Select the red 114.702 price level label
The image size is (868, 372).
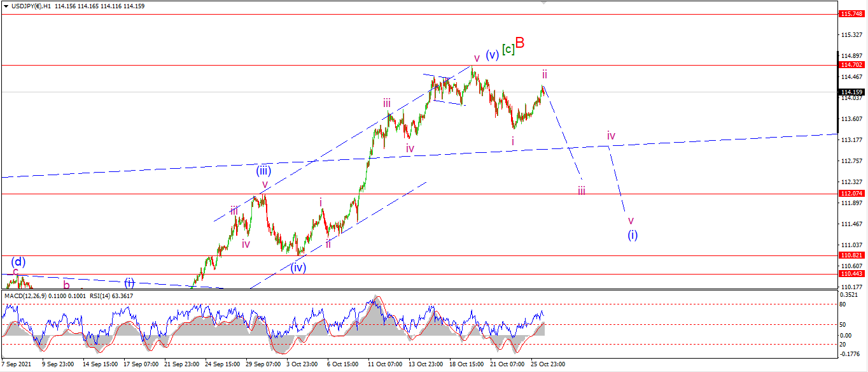click(x=851, y=65)
